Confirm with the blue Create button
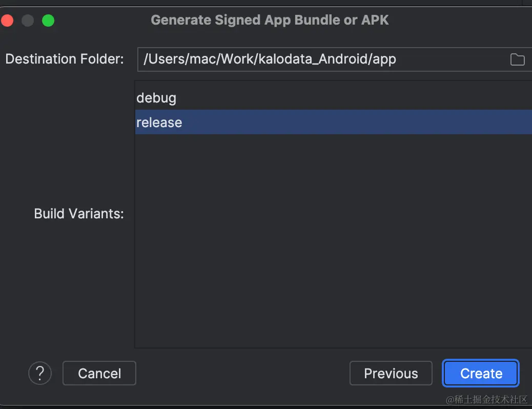The width and height of the screenshot is (532, 409). coord(481,373)
